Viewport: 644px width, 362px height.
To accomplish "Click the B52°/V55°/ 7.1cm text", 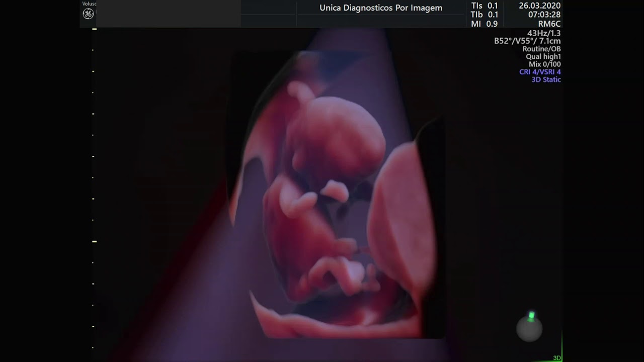I will (x=527, y=41).
